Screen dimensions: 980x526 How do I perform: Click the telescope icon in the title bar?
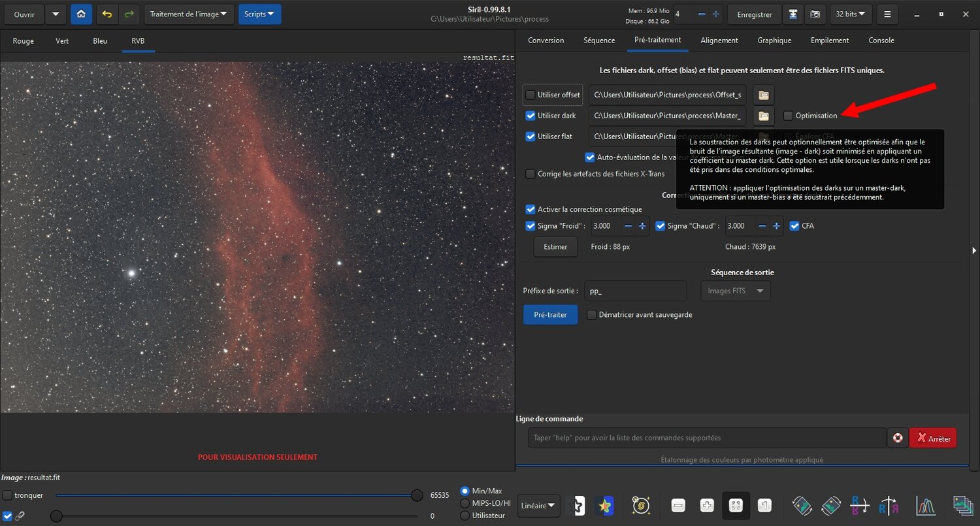[x=793, y=14]
